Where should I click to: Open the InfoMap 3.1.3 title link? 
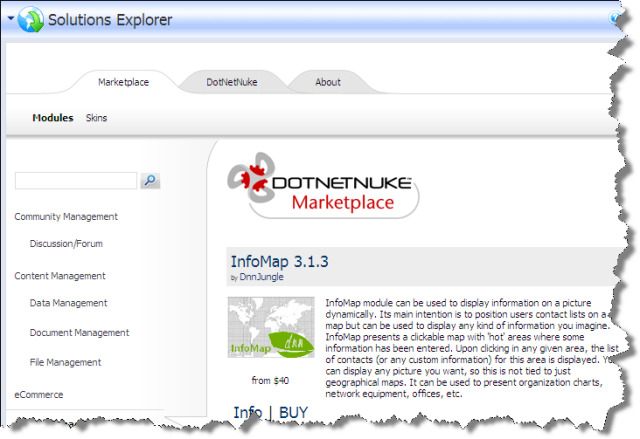point(280,262)
